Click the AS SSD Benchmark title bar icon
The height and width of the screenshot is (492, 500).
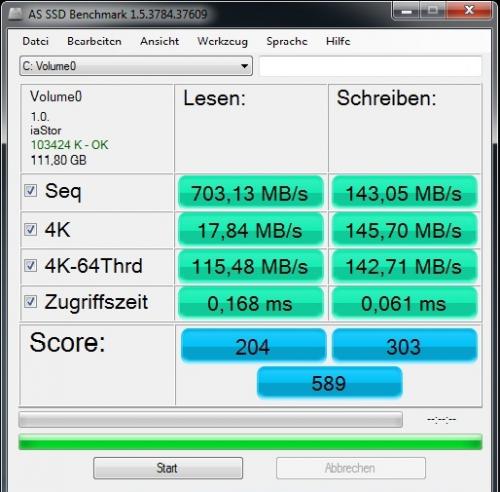pos(15,13)
